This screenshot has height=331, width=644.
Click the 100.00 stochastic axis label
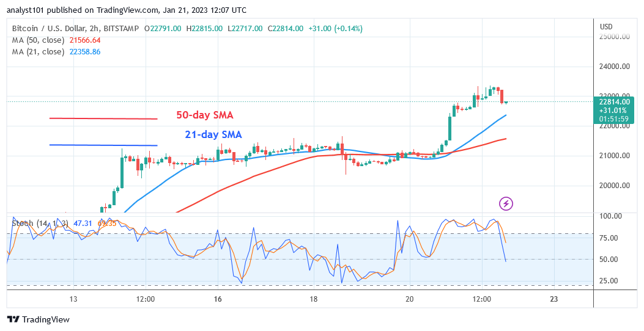(610, 216)
